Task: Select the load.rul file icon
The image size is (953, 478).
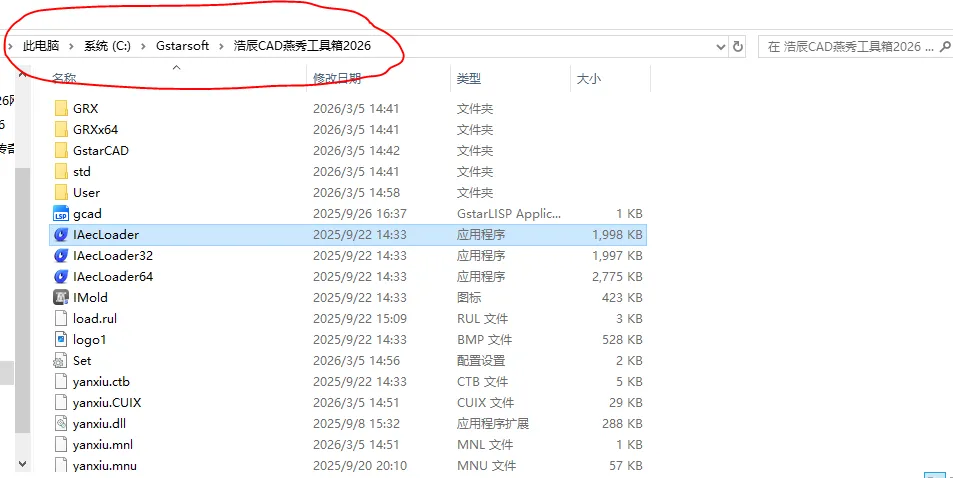Action: point(60,318)
